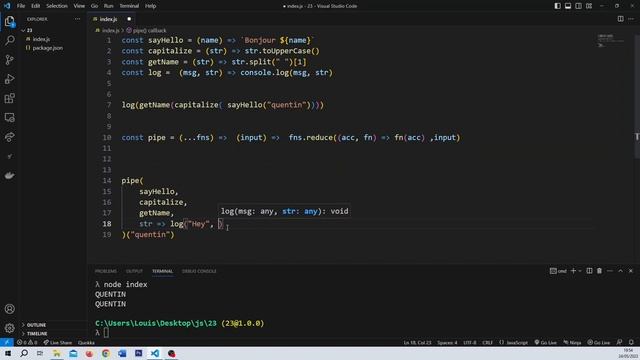
Task: Click the pipe() callback breadcrumb segment
Action: (x=146, y=31)
